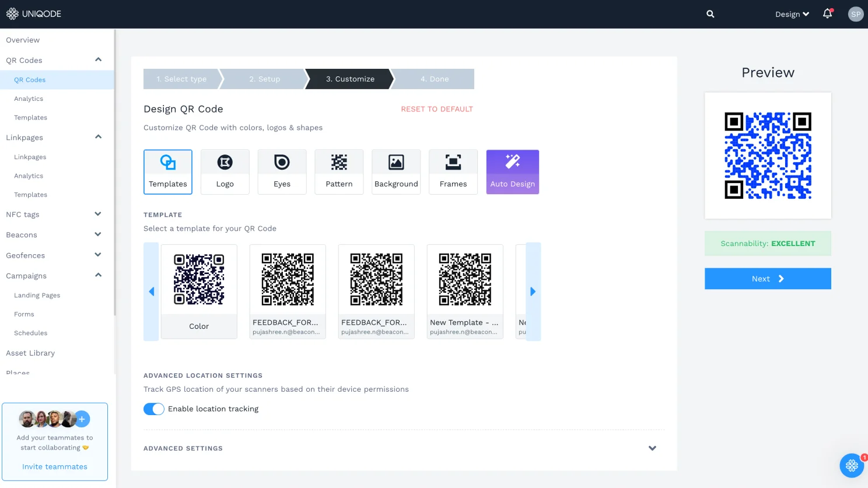Open the Design dropdown in header

click(x=792, y=14)
